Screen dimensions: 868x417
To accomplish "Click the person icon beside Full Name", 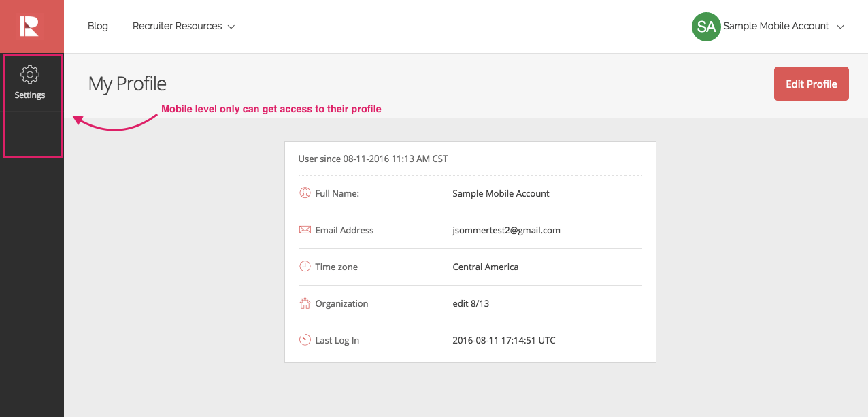I will pyautogui.click(x=305, y=193).
